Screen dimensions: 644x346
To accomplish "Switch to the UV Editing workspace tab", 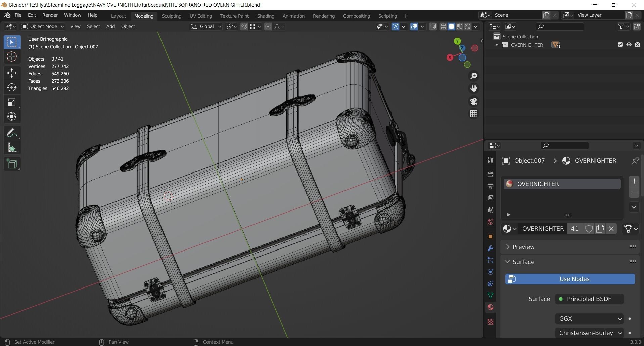I will (200, 16).
